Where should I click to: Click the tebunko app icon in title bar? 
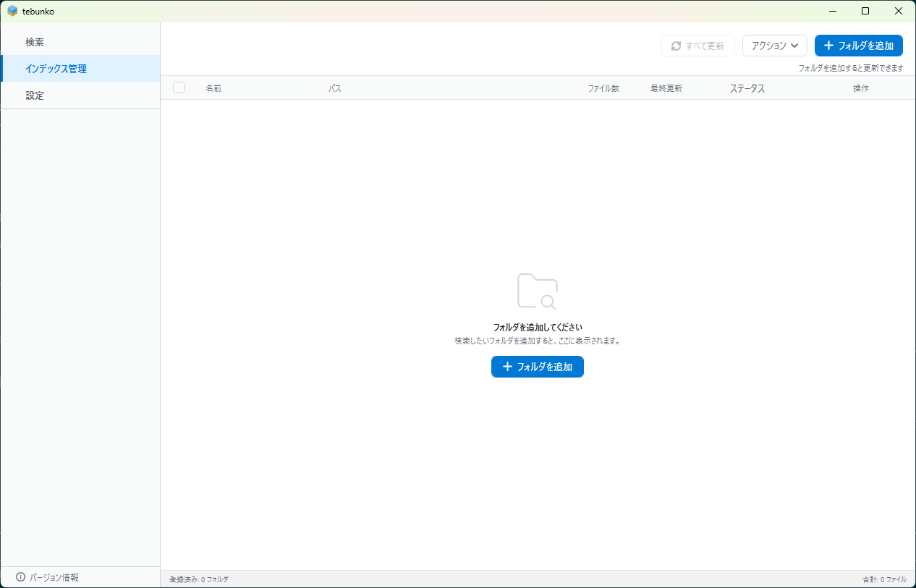click(x=12, y=11)
